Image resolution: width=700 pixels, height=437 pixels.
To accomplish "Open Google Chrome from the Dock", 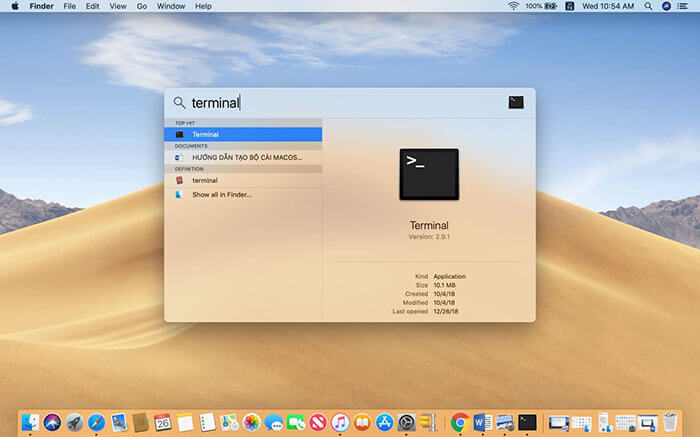I will [460, 422].
